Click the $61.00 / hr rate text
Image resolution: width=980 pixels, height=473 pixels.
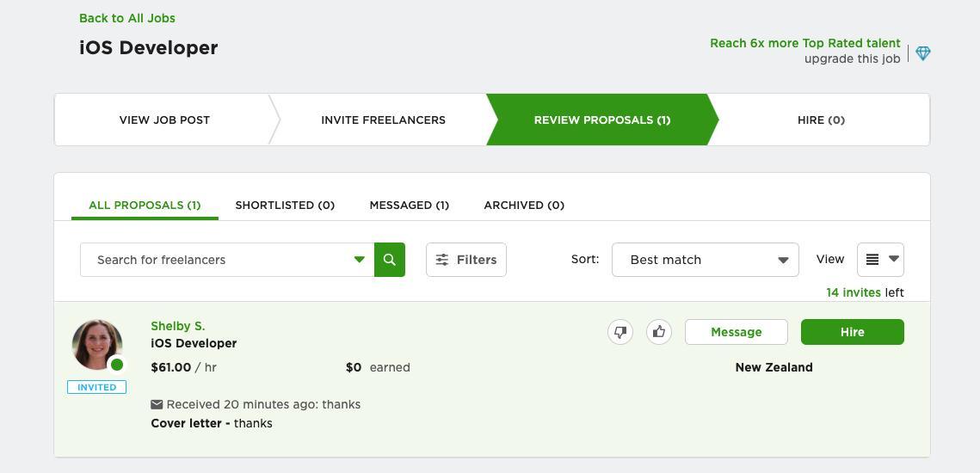(x=184, y=367)
